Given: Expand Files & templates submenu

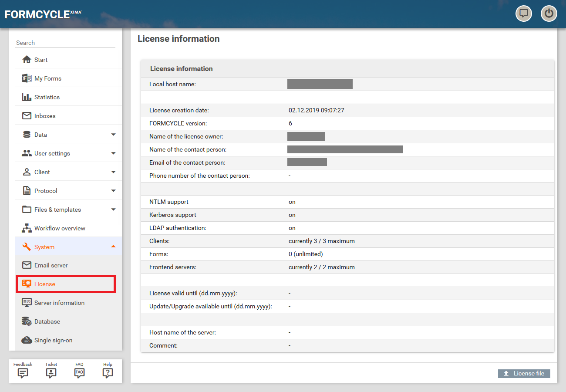Looking at the screenshot, I should coord(113,210).
